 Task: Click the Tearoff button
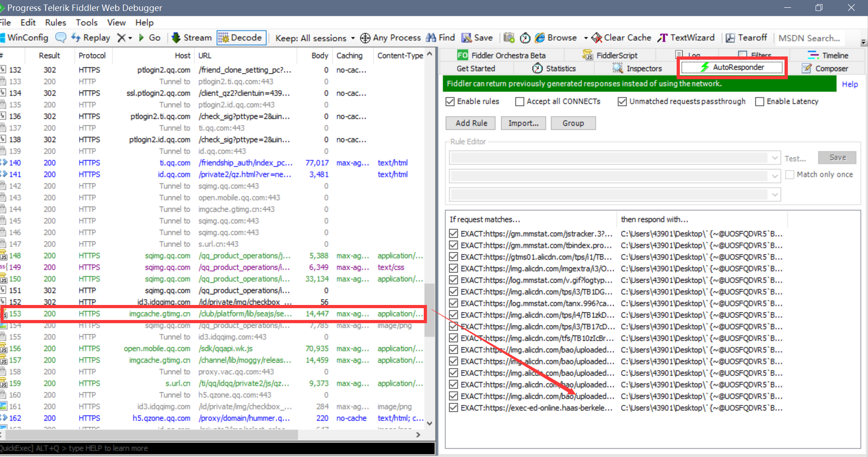(746, 38)
